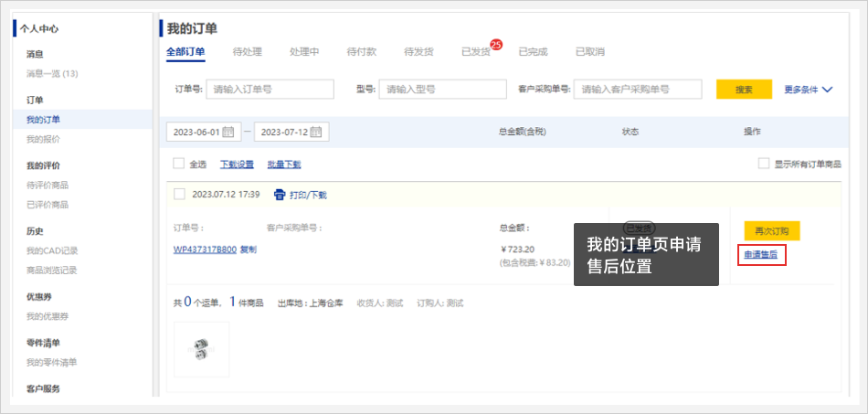The image size is (868, 414).
Task: Click the 申请售后 link
Action: tap(760, 254)
